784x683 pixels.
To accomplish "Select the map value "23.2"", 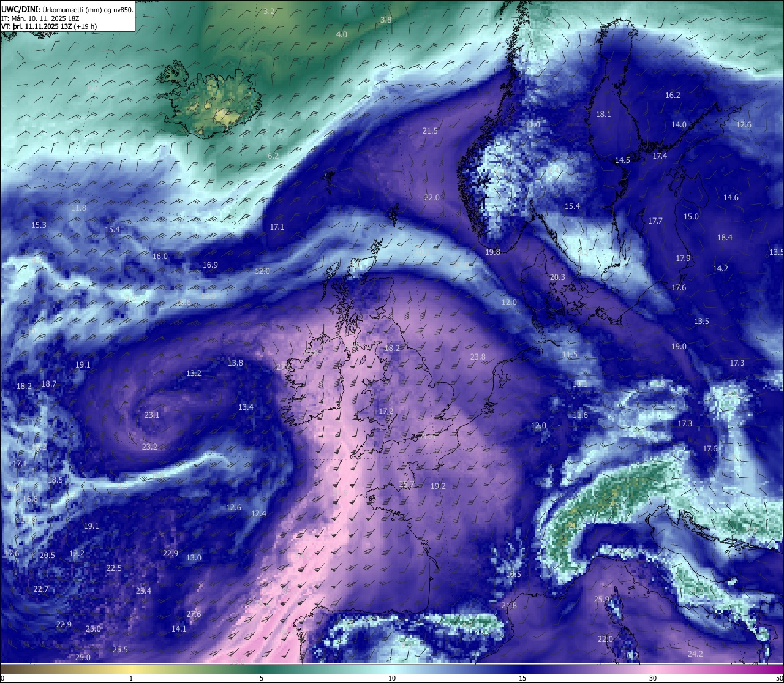I will 149,447.
